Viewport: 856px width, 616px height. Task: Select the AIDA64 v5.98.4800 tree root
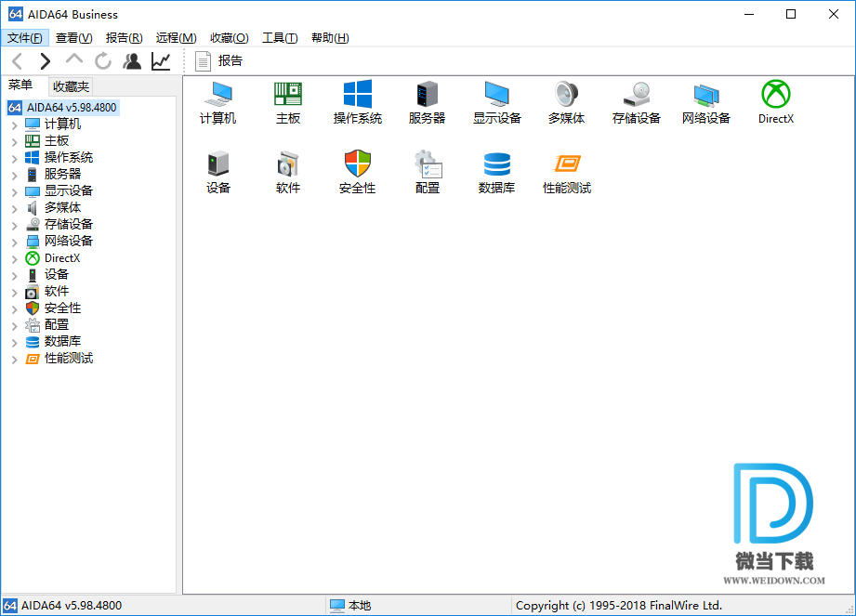click(63, 108)
